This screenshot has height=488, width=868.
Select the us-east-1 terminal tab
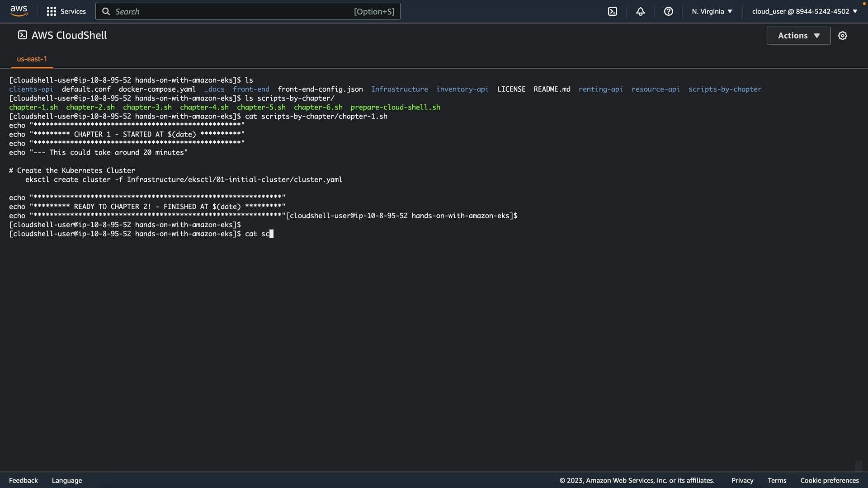pos(32,59)
